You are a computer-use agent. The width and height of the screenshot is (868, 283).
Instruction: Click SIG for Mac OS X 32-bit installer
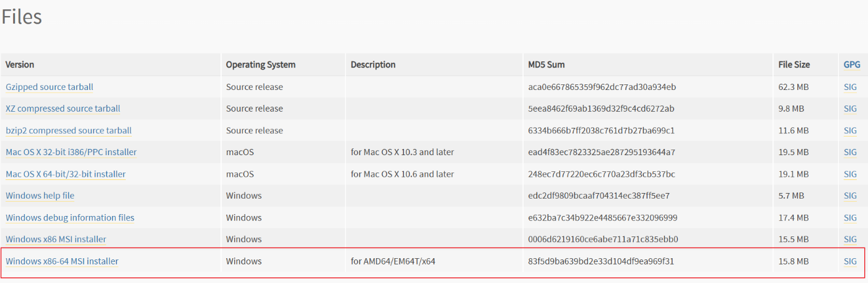point(850,152)
